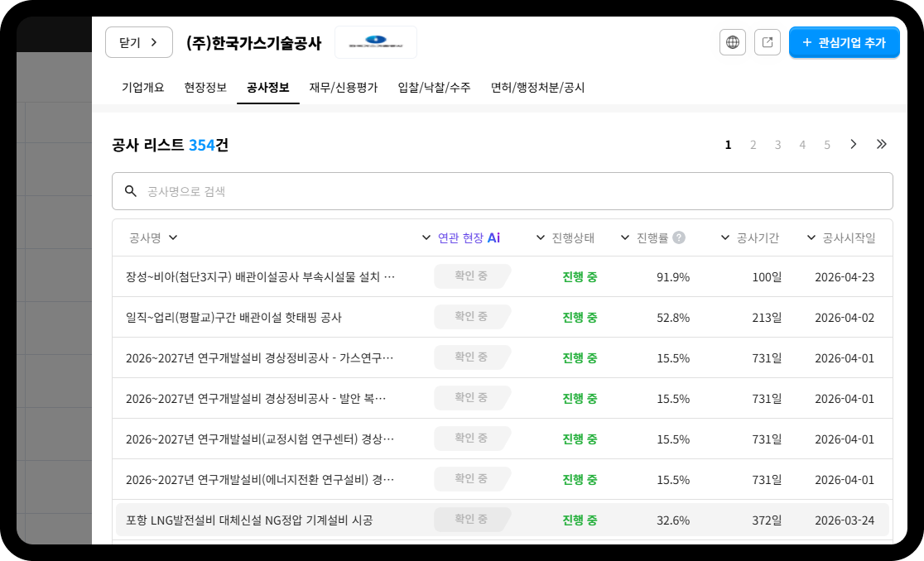Go to next page arrow

pyautogui.click(x=854, y=144)
